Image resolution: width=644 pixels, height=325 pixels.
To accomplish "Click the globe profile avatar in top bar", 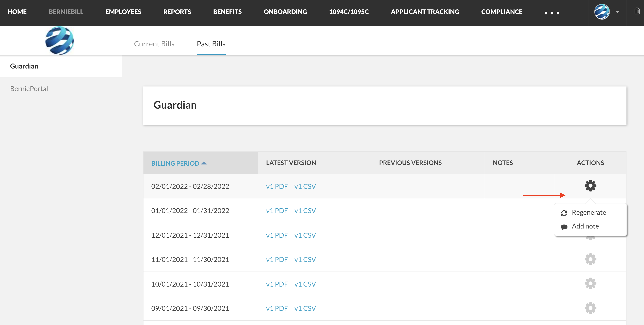I will (602, 12).
